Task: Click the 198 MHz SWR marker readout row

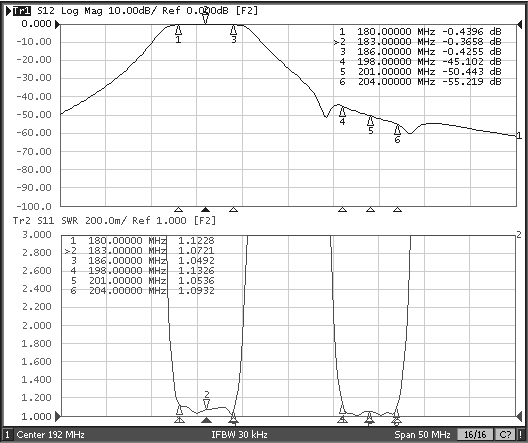Action: click(x=142, y=271)
